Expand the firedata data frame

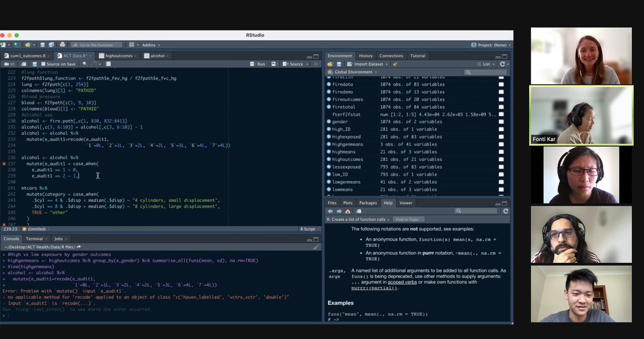[329, 84]
